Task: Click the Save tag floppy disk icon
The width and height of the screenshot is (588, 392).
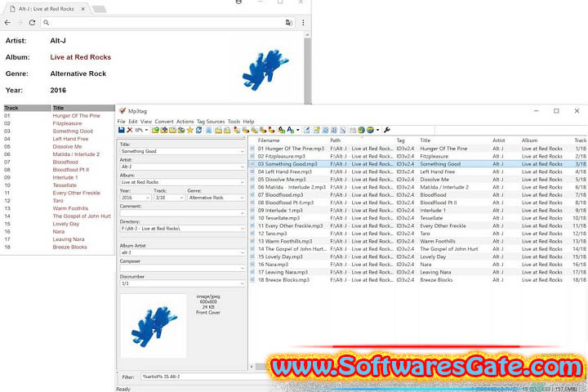Action: (x=121, y=130)
